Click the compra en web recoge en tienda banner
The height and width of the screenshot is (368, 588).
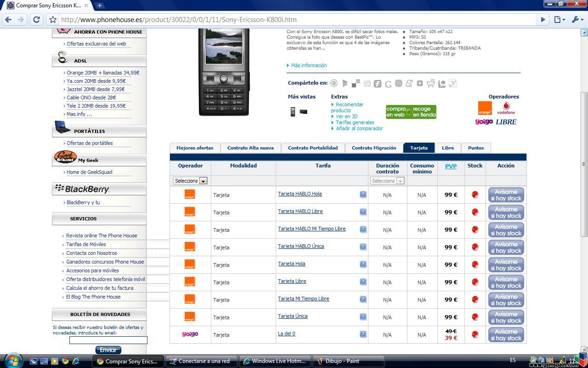[411, 112]
